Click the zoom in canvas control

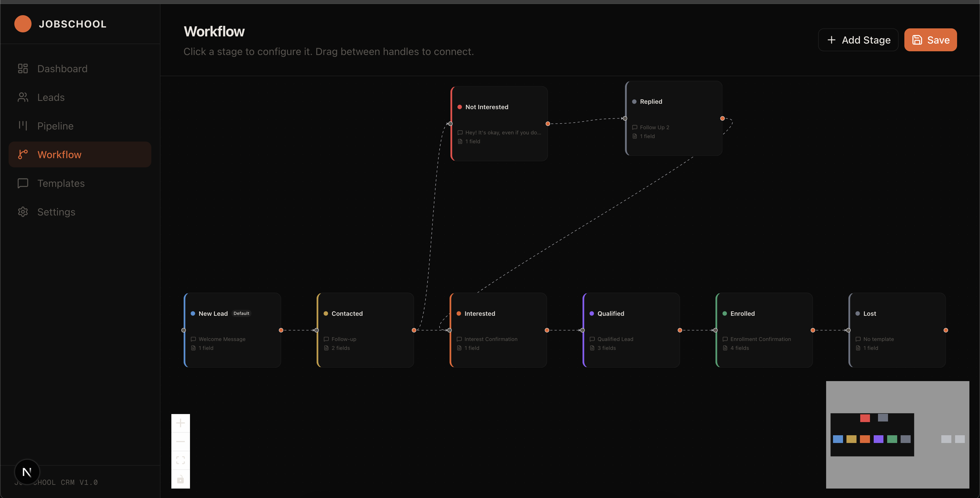(x=180, y=423)
